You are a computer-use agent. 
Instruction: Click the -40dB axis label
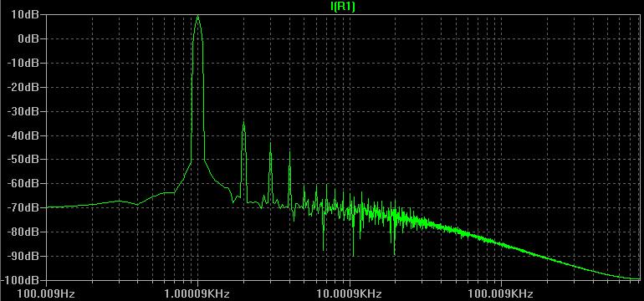23,135
